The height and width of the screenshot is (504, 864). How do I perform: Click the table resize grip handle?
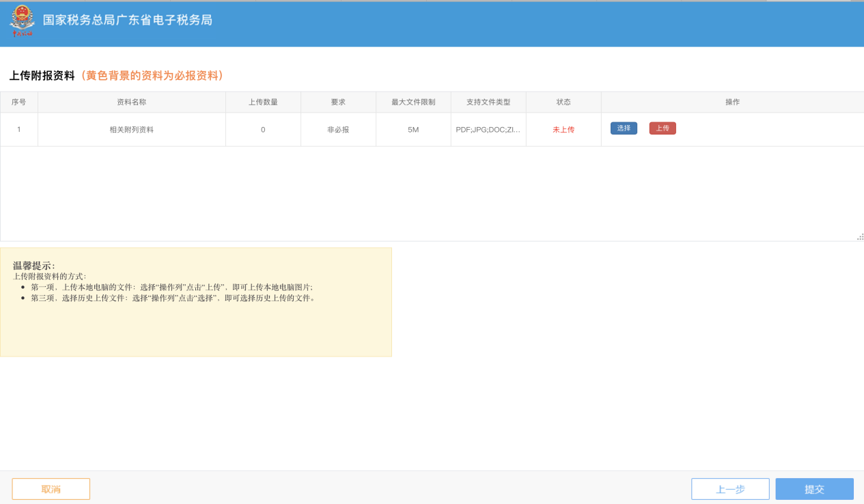point(860,237)
